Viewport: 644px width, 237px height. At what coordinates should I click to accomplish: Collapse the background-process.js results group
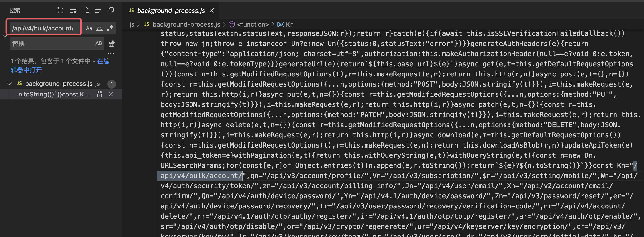coord(9,84)
